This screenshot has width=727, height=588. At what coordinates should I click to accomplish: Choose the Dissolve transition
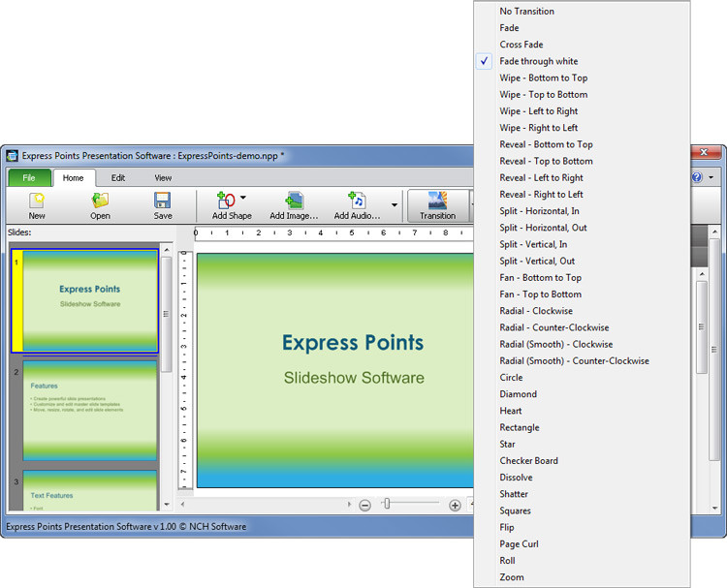[x=582, y=478]
